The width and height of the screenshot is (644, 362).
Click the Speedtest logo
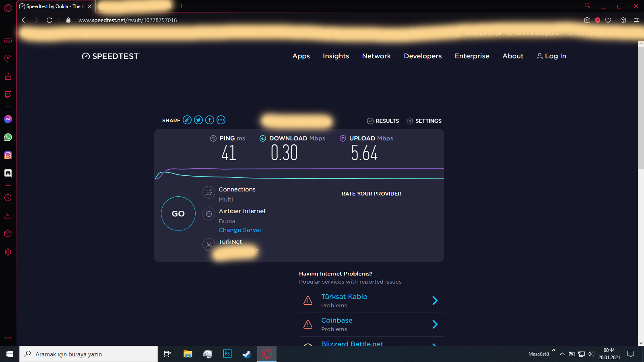click(x=110, y=56)
